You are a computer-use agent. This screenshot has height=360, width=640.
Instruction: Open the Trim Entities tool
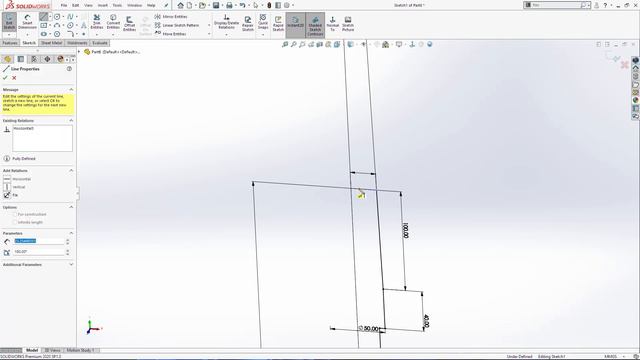97,22
